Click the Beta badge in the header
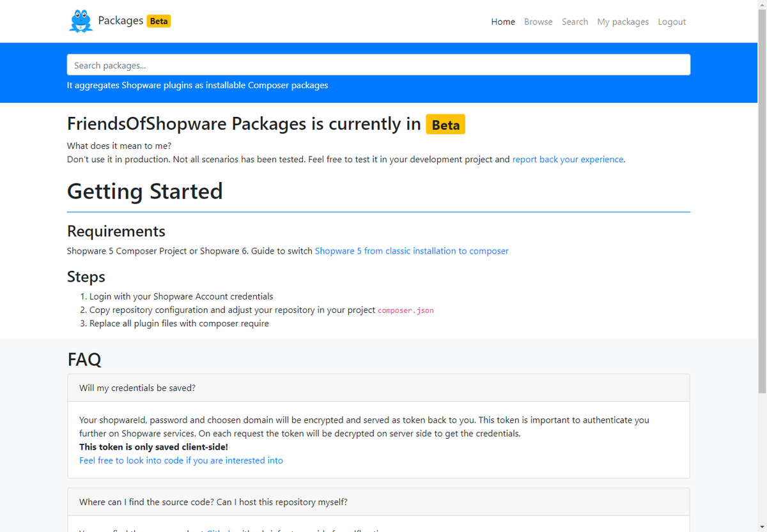 click(159, 21)
